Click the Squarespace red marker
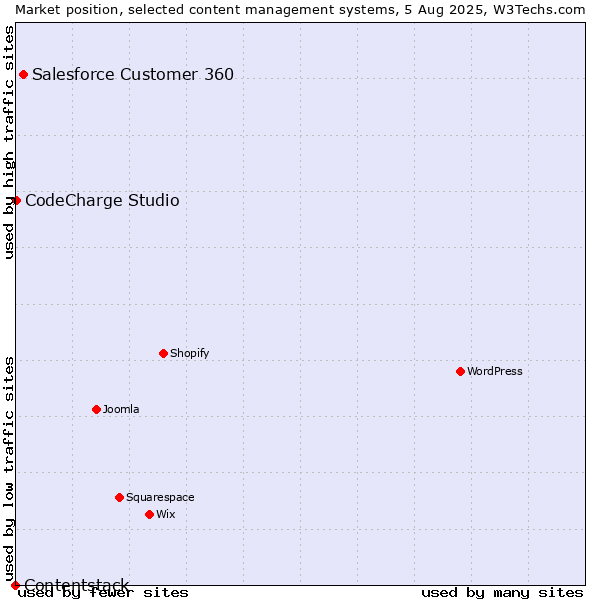The width and height of the screenshot is (600, 600). point(119,497)
